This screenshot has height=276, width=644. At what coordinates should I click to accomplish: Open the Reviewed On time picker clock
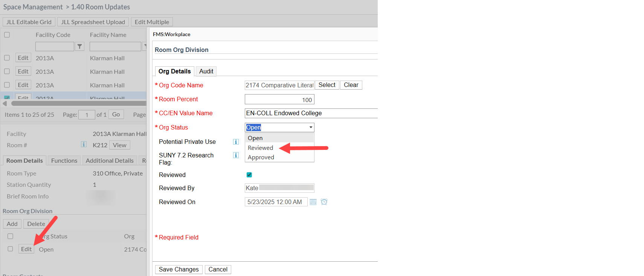(324, 202)
